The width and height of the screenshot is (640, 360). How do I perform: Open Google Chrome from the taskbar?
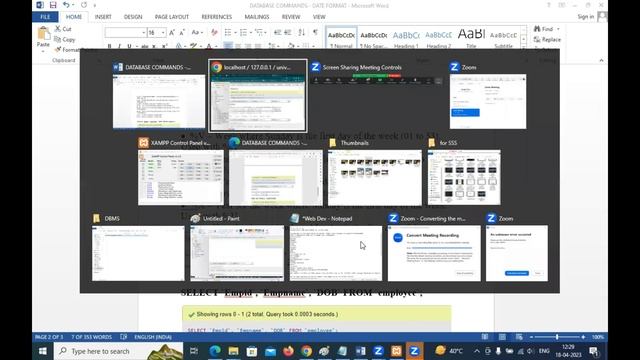[307, 351]
